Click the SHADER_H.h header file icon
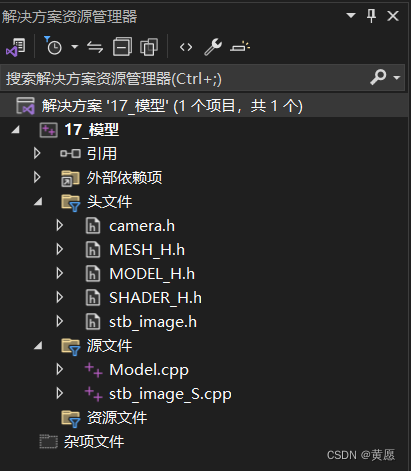Viewport: 411px width, 471px height. tap(93, 298)
